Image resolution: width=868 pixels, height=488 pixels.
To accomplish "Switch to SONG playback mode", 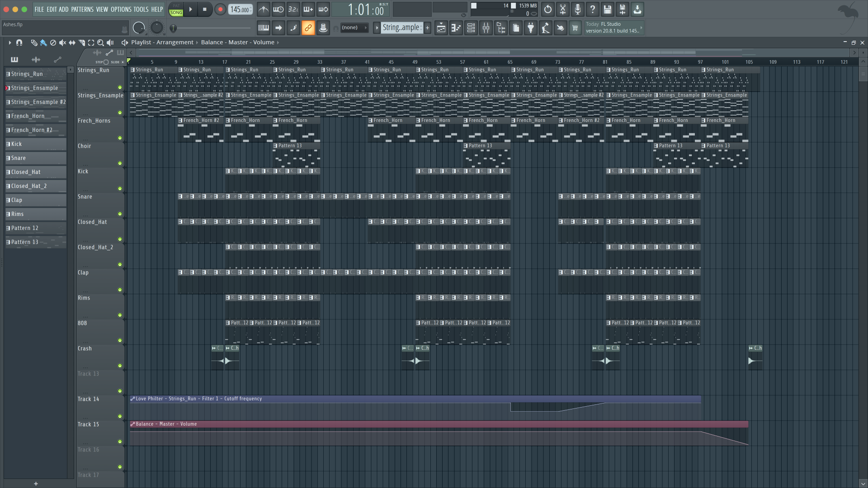I will click(176, 13).
